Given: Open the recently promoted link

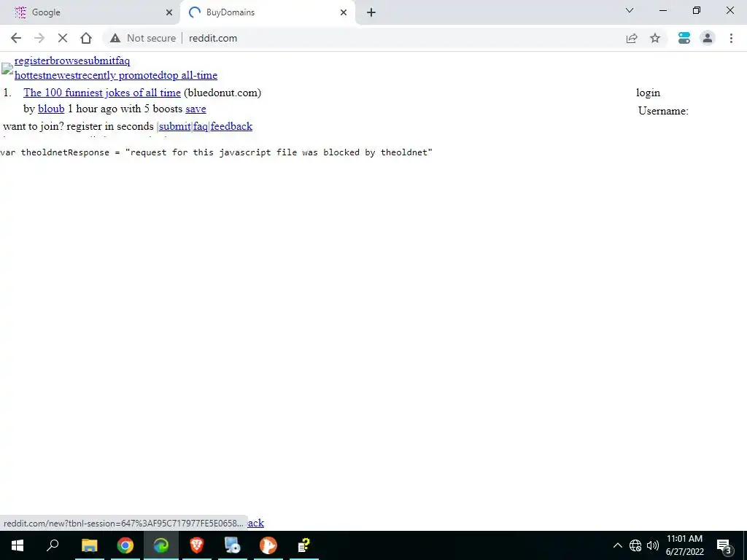Looking at the screenshot, I should coord(120,75).
